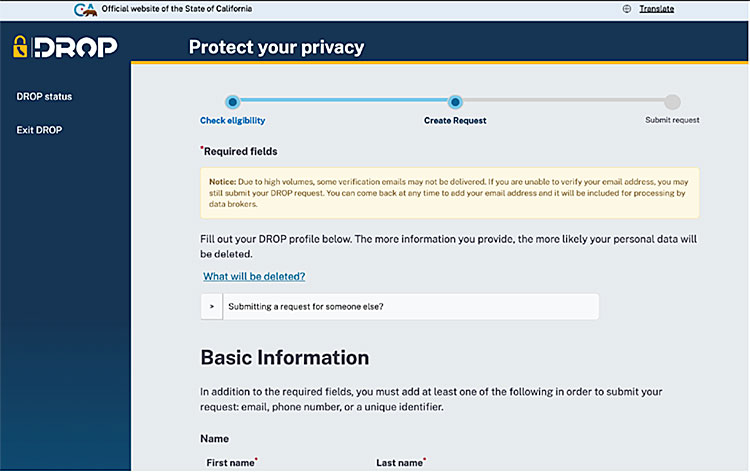Click the First name field label
Screen dimensions: 750x472
(x=231, y=463)
